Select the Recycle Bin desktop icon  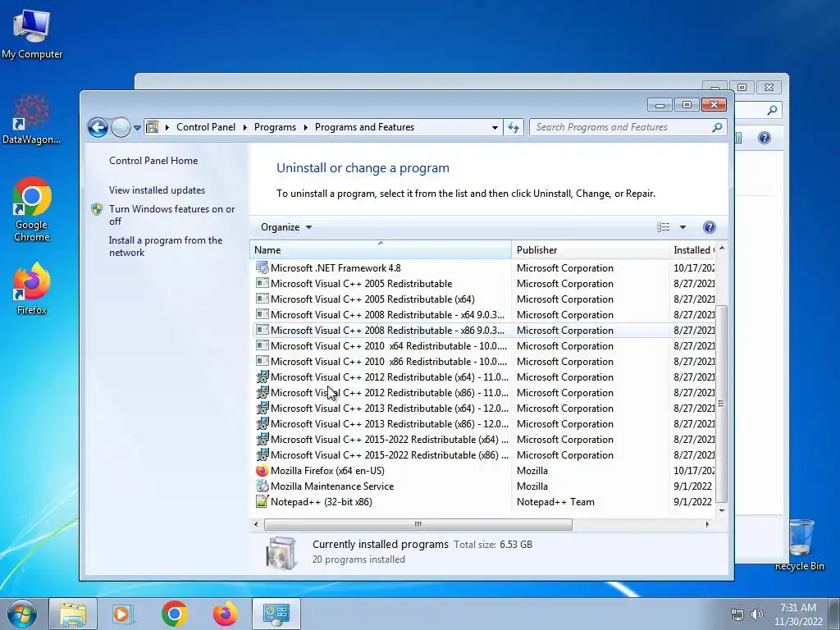800,545
